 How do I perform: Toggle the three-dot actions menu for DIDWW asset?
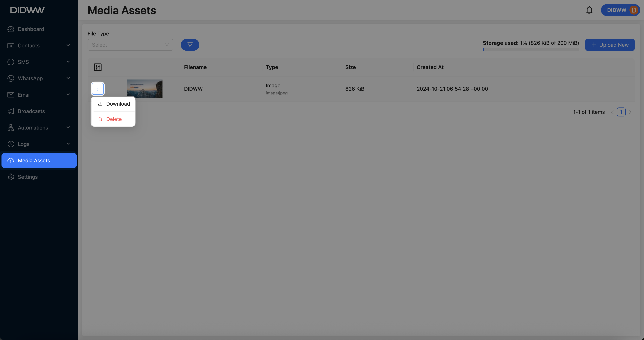pos(97,89)
